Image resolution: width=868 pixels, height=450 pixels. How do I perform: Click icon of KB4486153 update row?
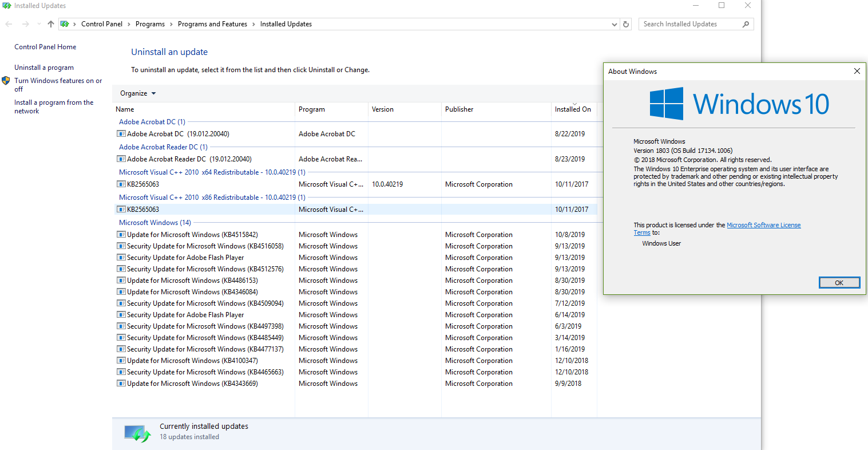pyautogui.click(x=121, y=281)
